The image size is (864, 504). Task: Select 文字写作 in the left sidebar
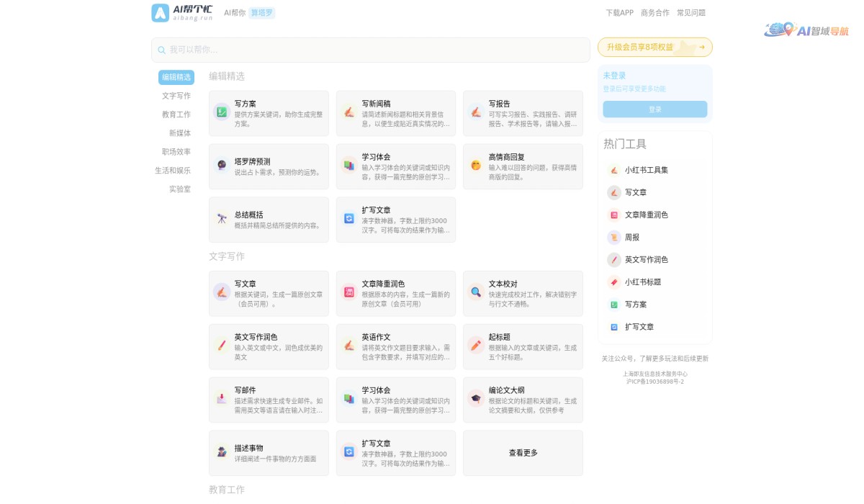click(x=176, y=96)
